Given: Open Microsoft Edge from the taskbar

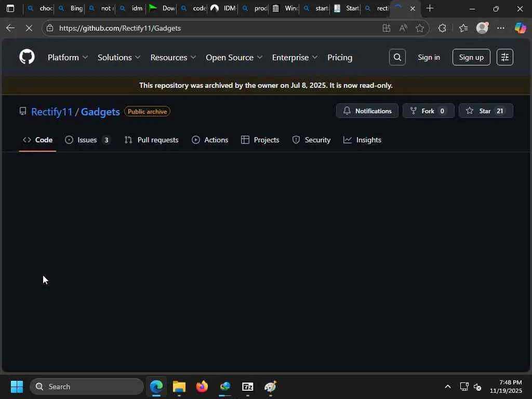Looking at the screenshot, I should (156, 387).
